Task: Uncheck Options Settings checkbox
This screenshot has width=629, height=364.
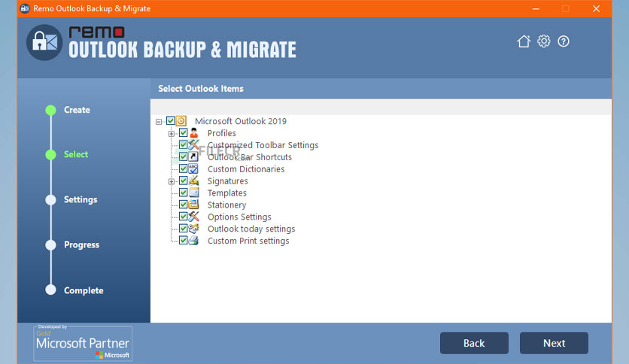Action: pos(183,217)
